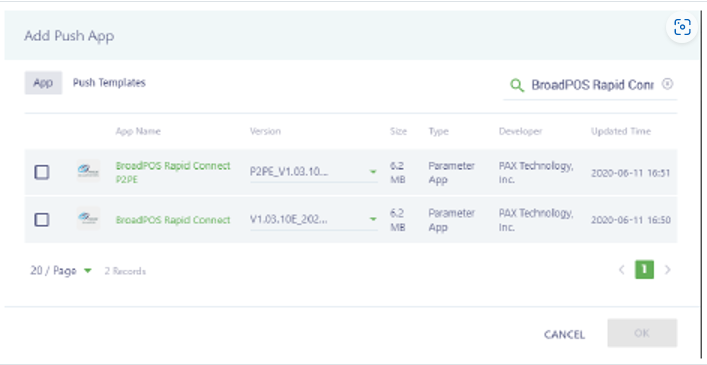Click the 2 Records count text
The image size is (707, 365).
pos(125,271)
